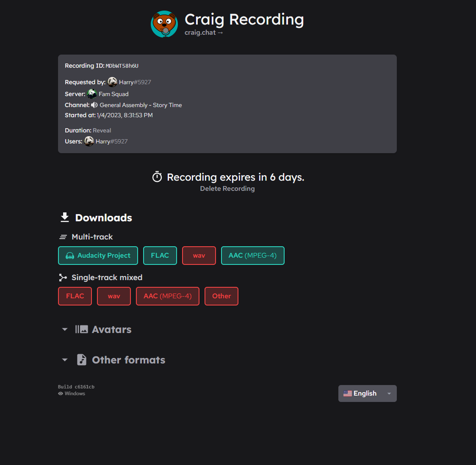Click the Craig beaver logo
476x465 pixels.
tap(164, 24)
